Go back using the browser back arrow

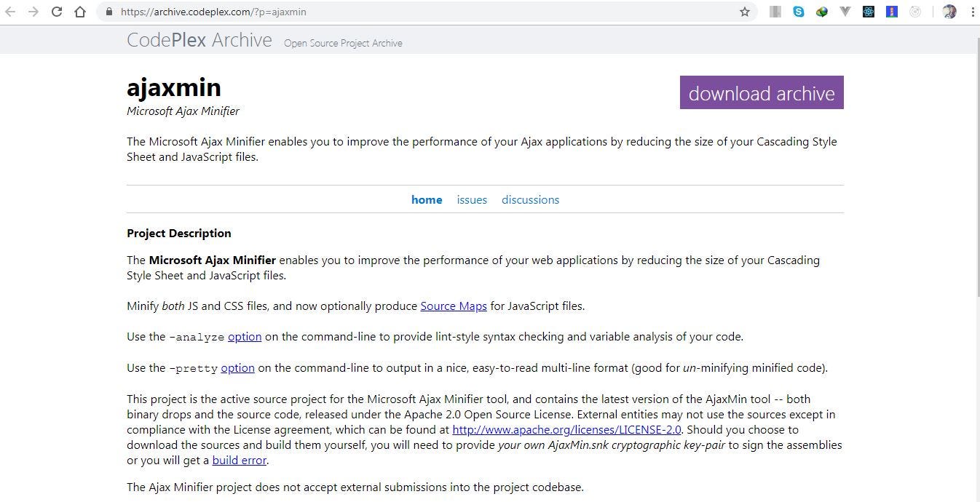pos(10,12)
